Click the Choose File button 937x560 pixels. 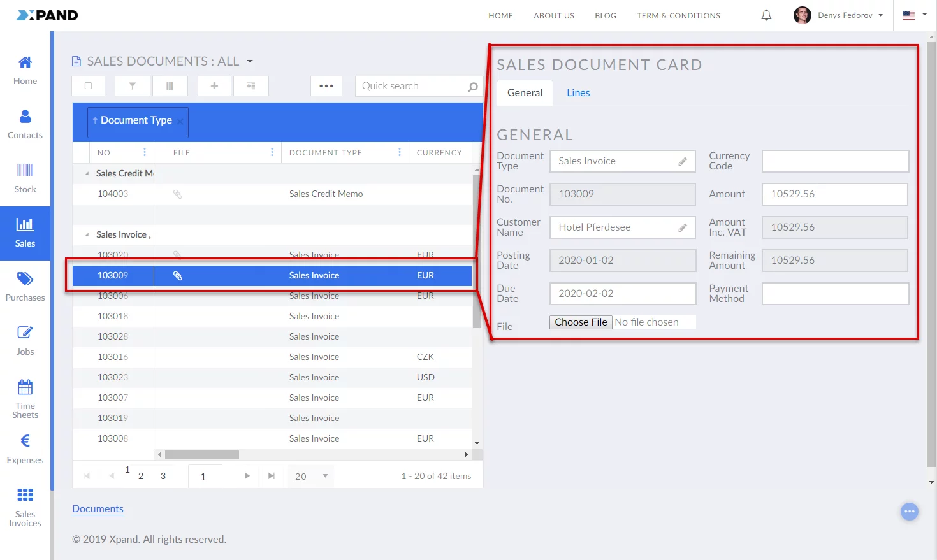[x=581, y=322]
